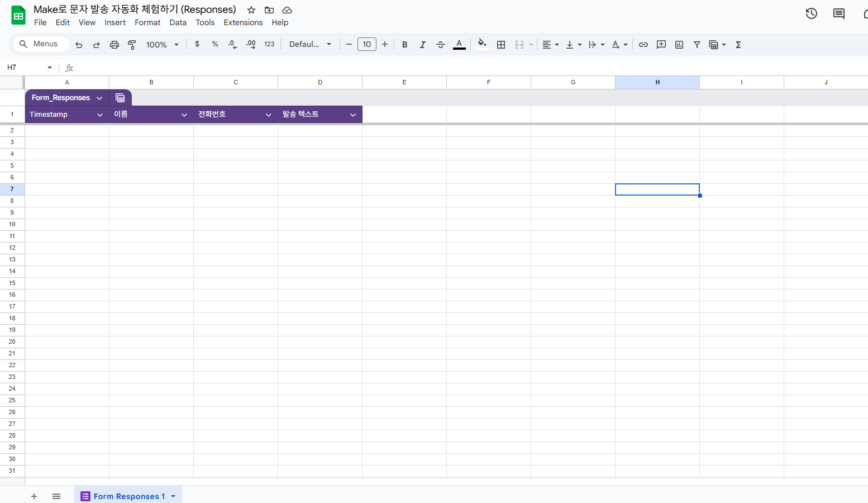Click the insert link icon
The image size is (868, 503).
tap(643, 45)
